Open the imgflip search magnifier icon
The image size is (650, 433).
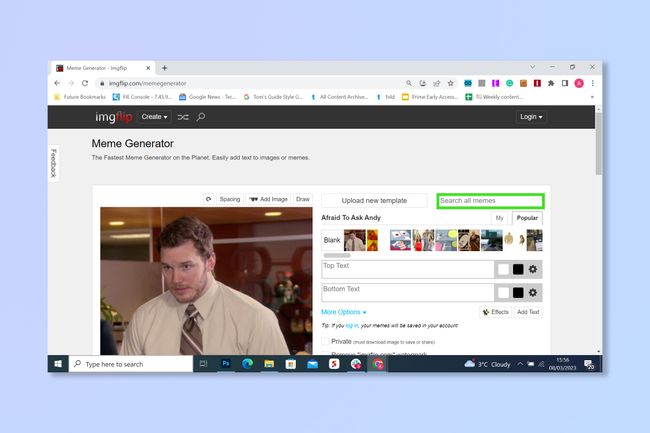(201, 117)
